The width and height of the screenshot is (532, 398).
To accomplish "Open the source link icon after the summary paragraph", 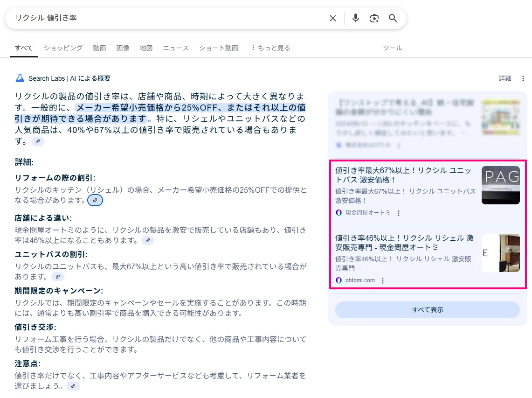I will tap(38, 141).
